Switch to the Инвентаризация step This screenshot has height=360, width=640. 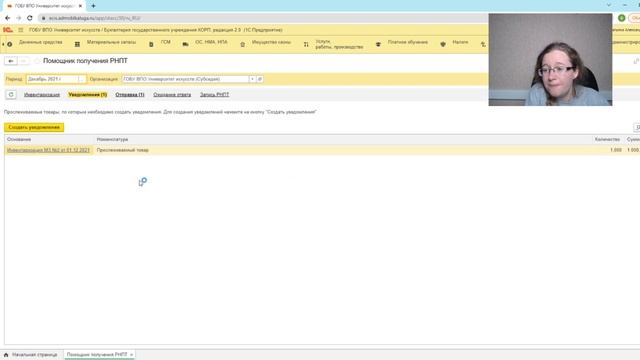[42, 95]
